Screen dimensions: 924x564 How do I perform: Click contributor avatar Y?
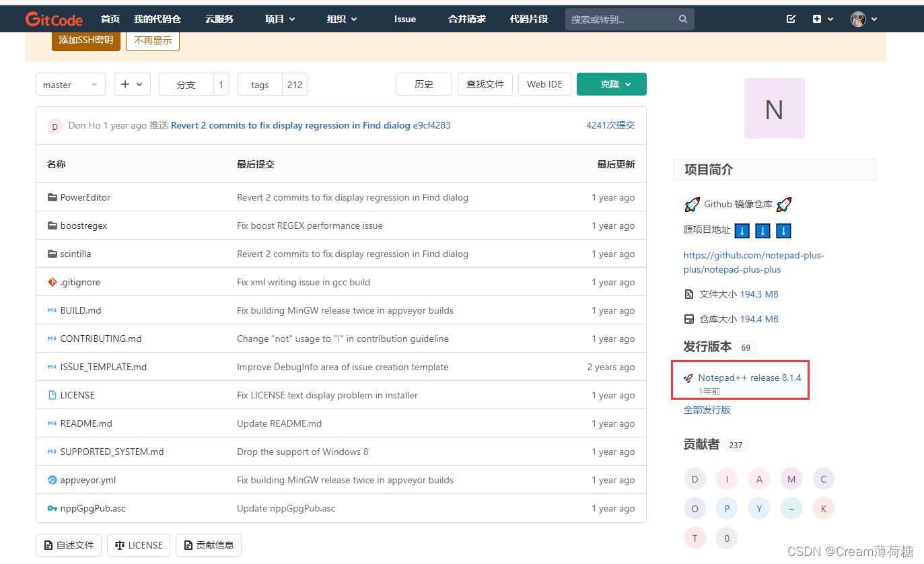[759, 509]
